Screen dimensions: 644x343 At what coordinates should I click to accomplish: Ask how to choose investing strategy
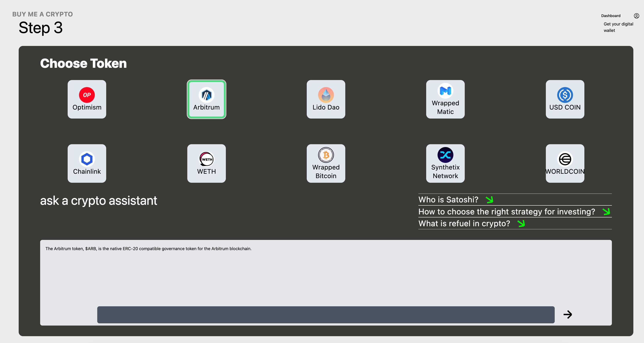(515, 212)
